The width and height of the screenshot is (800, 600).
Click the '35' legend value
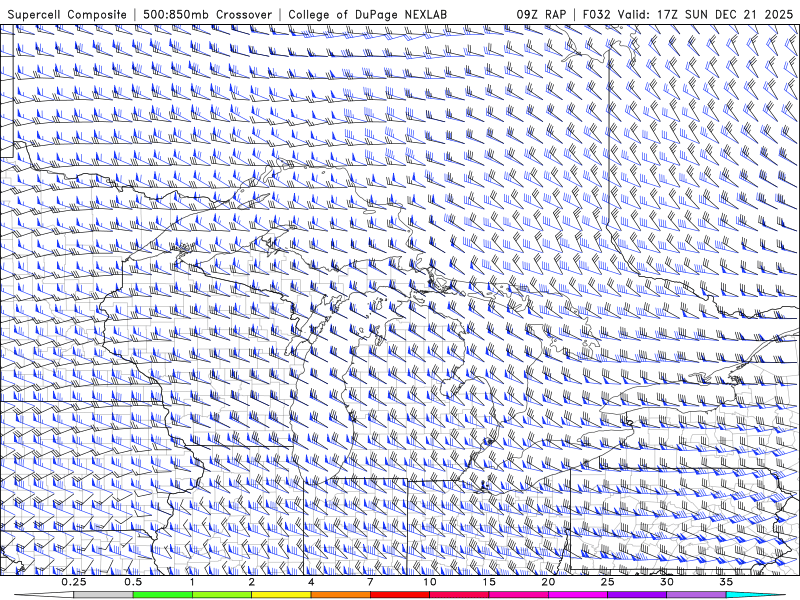[726, 582]
